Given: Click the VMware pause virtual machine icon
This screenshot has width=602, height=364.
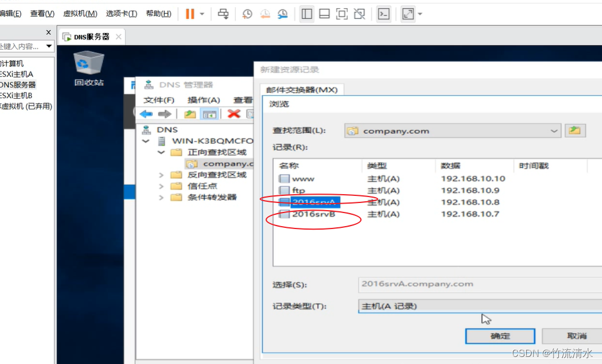Looking at the screenshot, I should click(x=190, y=14).
